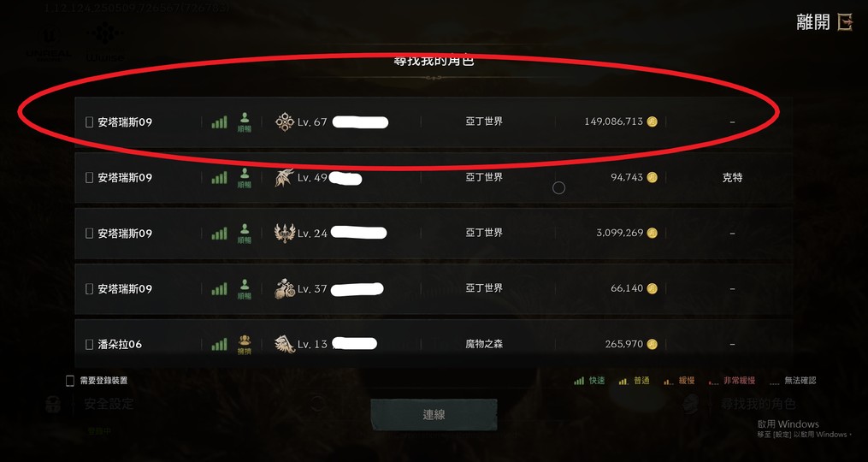This screenshot has height=462, width=868.
Task: Click the class emblem of the Lv. 67 character
Action: pos(285,121)
